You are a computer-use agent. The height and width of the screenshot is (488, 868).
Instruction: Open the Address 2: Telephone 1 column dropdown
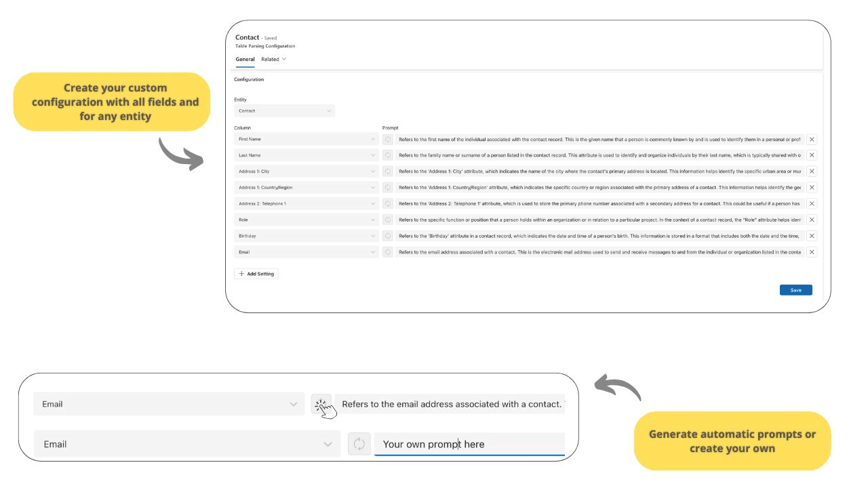307,203
